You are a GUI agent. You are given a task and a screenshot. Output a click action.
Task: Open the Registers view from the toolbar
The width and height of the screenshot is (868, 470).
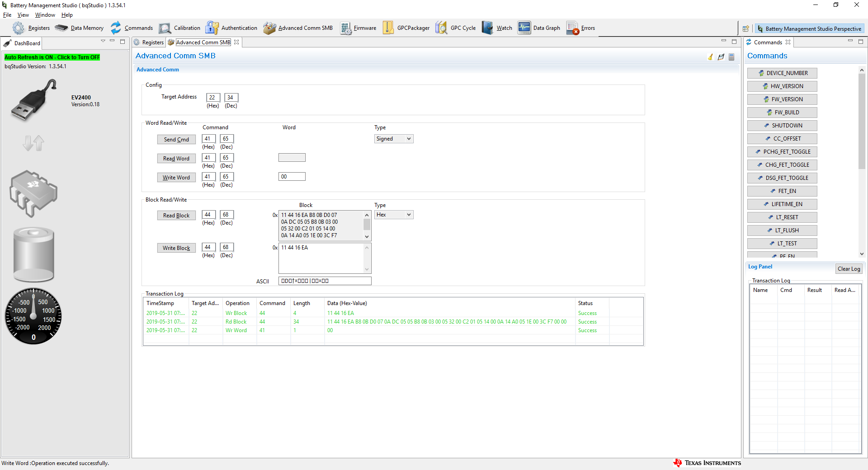click(x=32, y=28)
